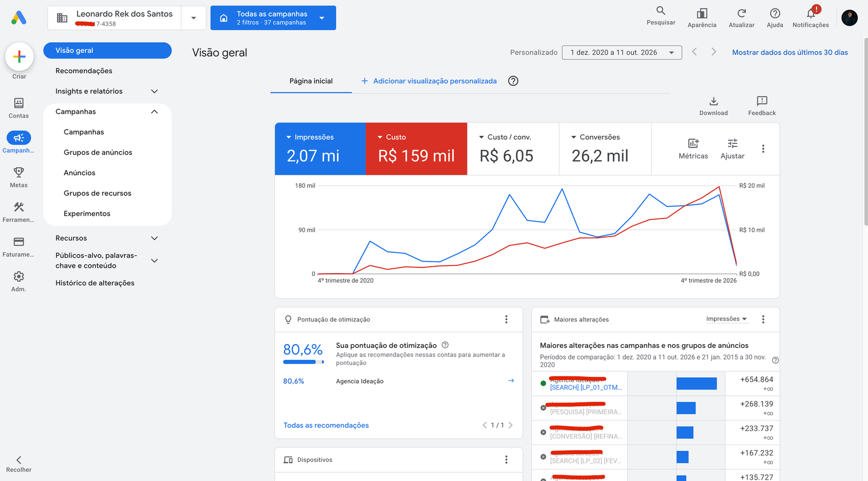Viewport: 868px width, 481px height.
Task: Click the Atualizar refresh icon
Action: 742,13
